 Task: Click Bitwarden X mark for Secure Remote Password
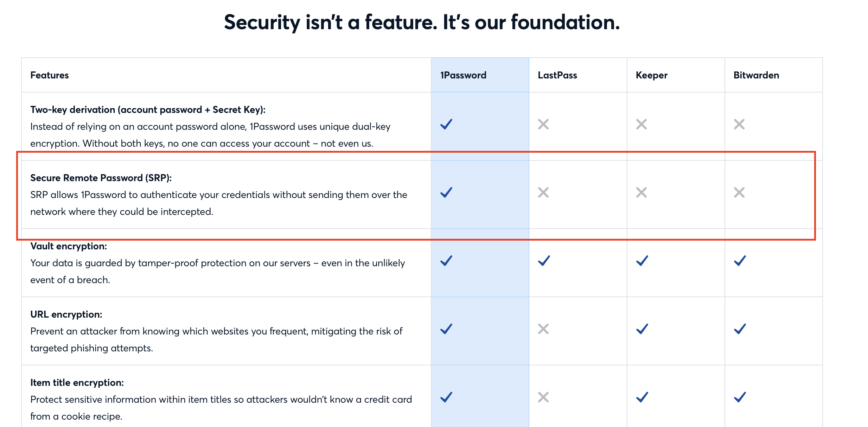pyautogui.click(x=739, y=192)
